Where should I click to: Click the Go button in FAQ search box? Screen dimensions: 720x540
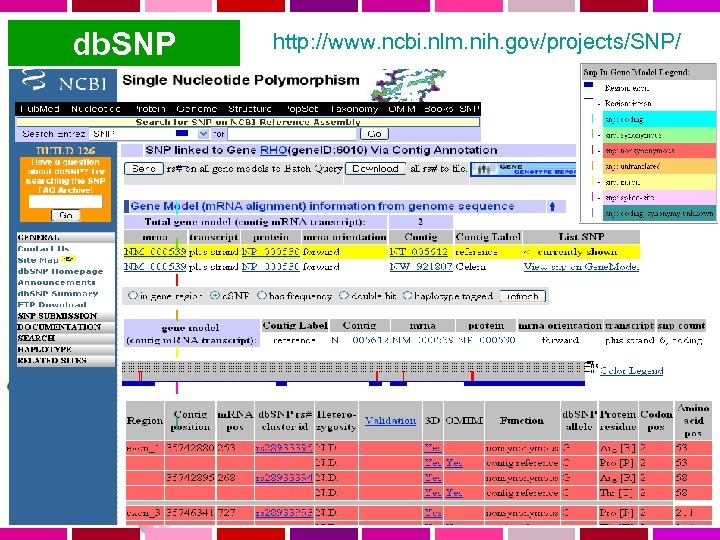click(66, 215)
